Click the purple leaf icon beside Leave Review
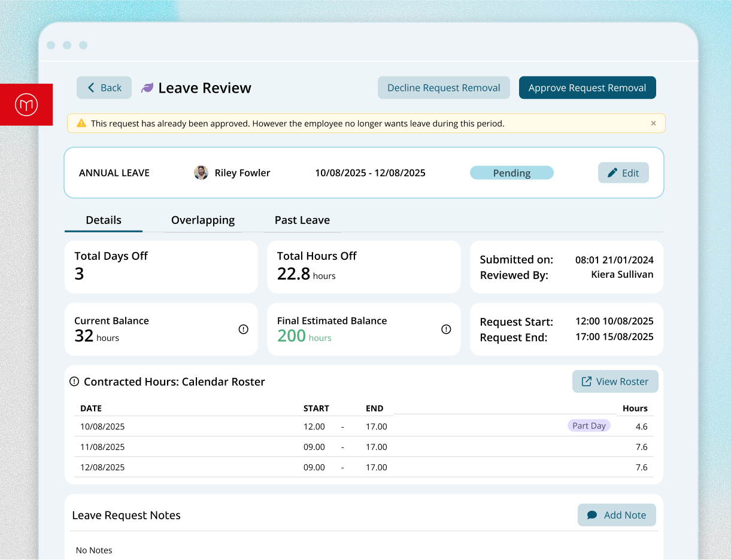The width and height of the screenshot is (731, 560). (146, 87)
